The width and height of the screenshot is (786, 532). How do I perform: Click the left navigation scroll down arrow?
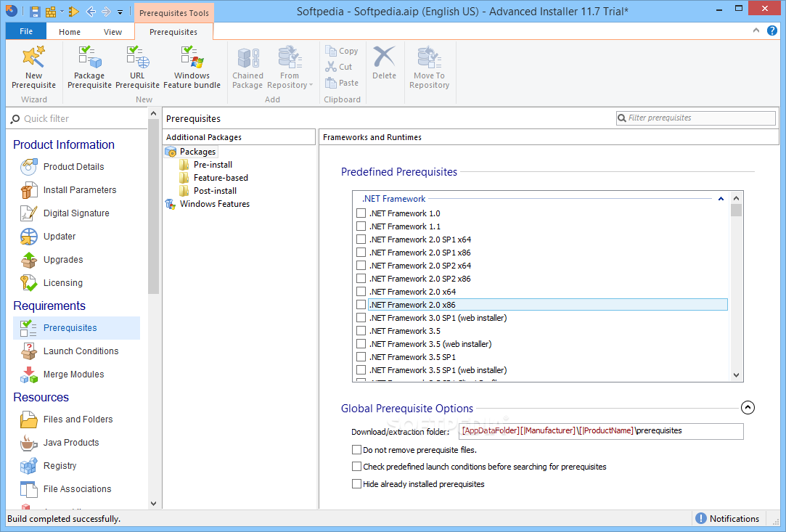(153, 504)
